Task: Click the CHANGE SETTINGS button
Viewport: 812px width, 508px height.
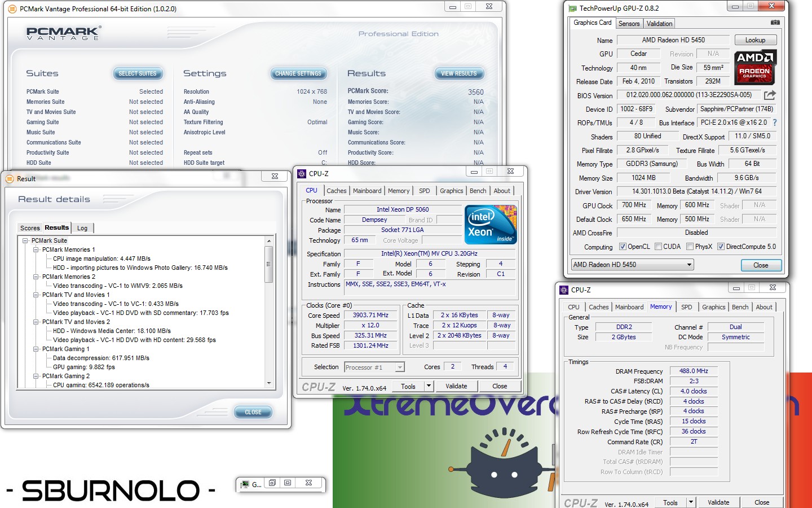Action: coord(298,73)
